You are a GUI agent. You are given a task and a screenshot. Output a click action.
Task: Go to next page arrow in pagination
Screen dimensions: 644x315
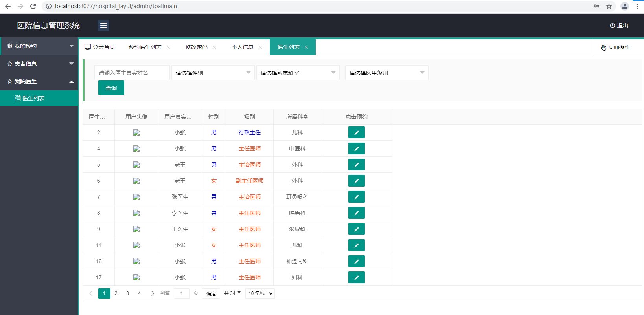click(x=153, y=293)
